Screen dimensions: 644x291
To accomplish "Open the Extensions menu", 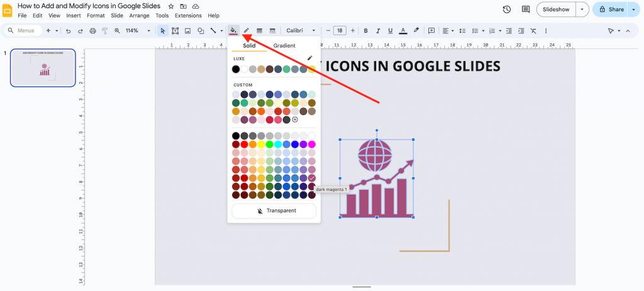I will [188, 16].
